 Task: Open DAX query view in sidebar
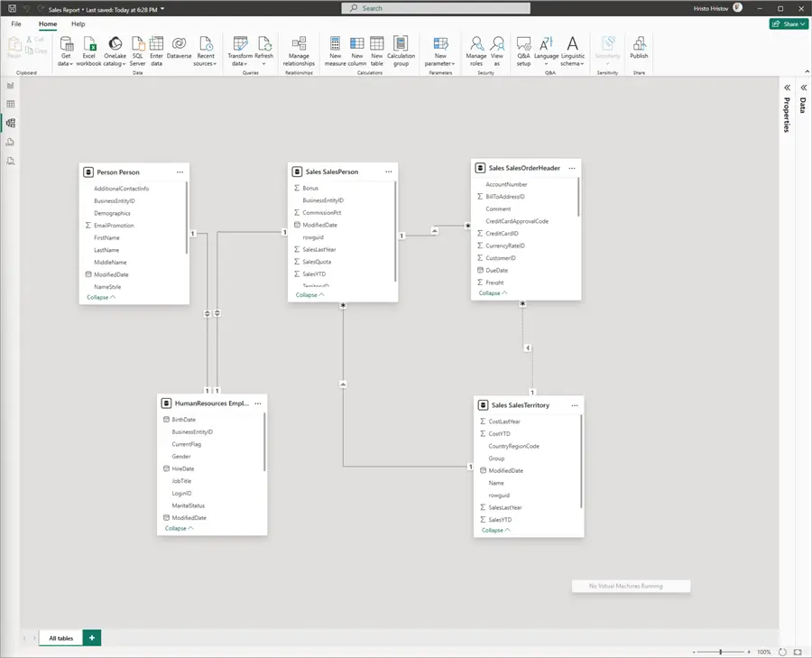pos(10,142)
